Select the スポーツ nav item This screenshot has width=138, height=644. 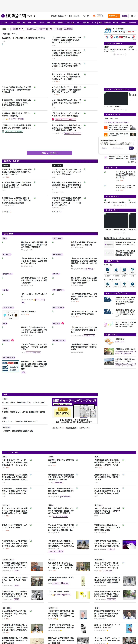(x=42, y=23)
